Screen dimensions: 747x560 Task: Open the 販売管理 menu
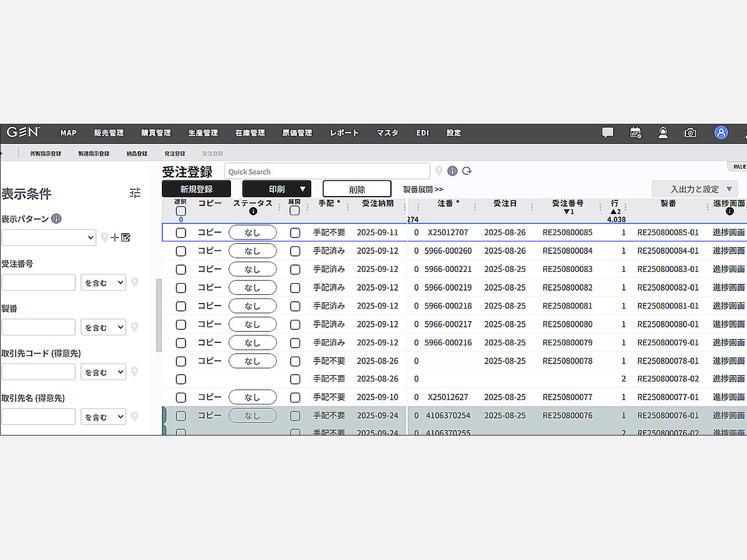click(x=109, y=133)
